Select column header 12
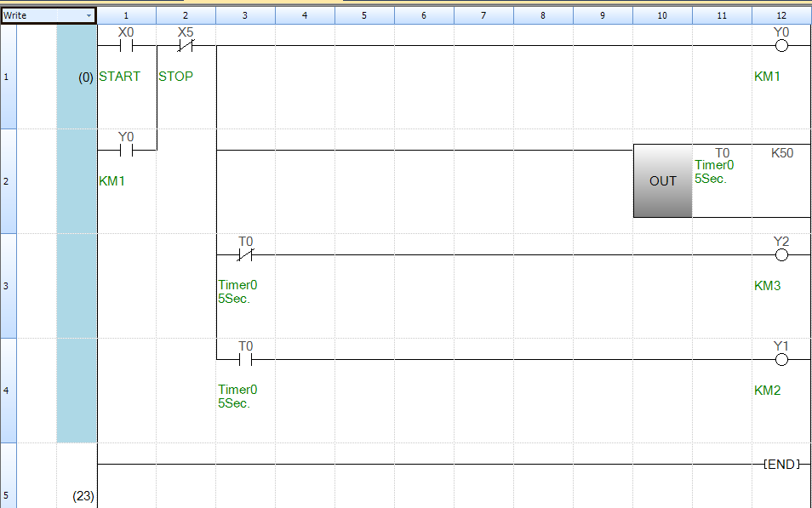This screenshot has width=812, height=508. click(x=781, y=15)
